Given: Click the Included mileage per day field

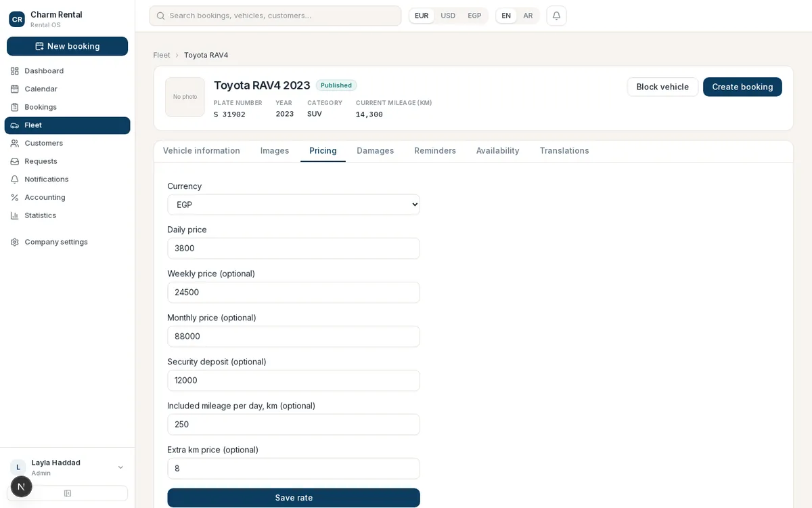Looking at the screenshot, I should 294,425.
